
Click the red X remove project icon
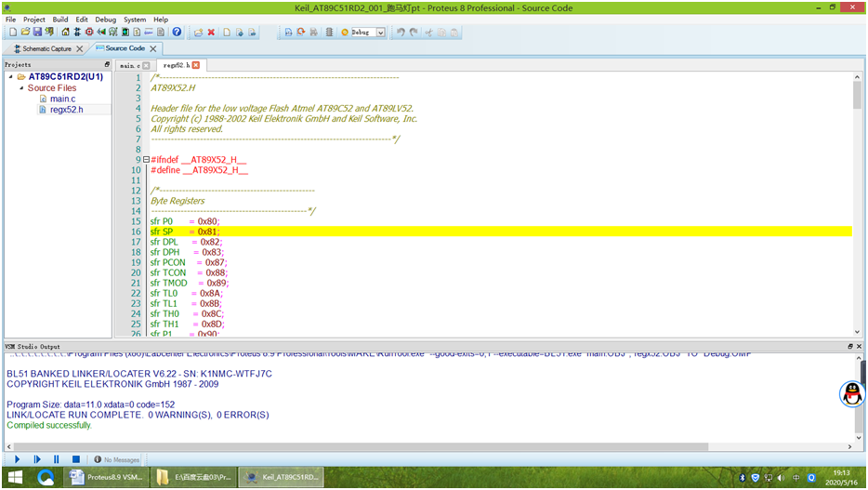(211, 33)
